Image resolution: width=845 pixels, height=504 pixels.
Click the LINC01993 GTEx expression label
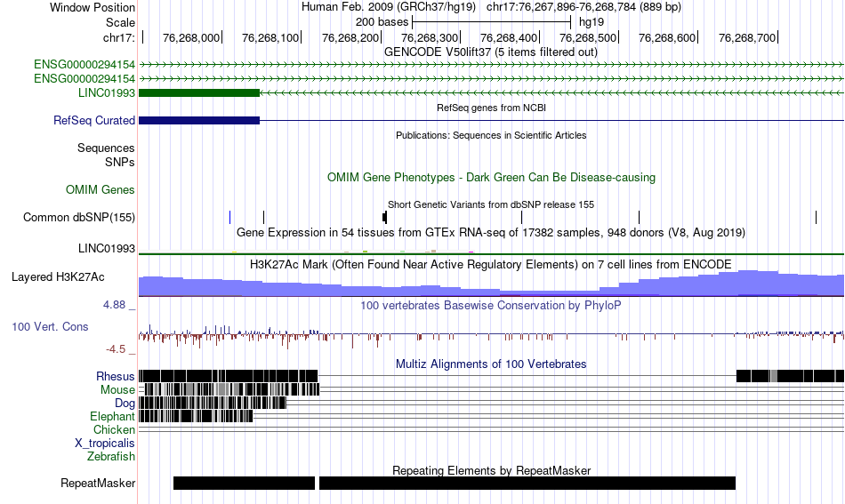coord(107,248)
